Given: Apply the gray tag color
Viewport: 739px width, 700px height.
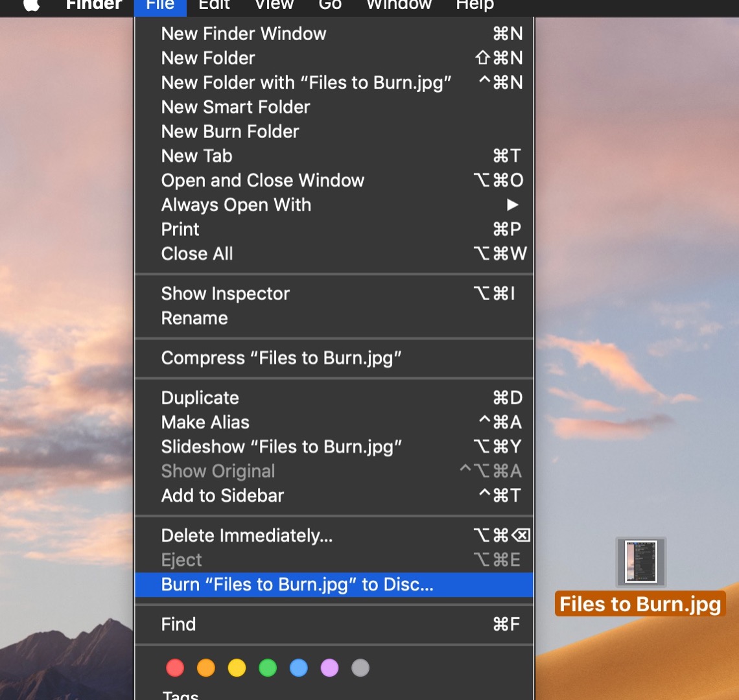Looking at the screenshot, I should point(360,668).
